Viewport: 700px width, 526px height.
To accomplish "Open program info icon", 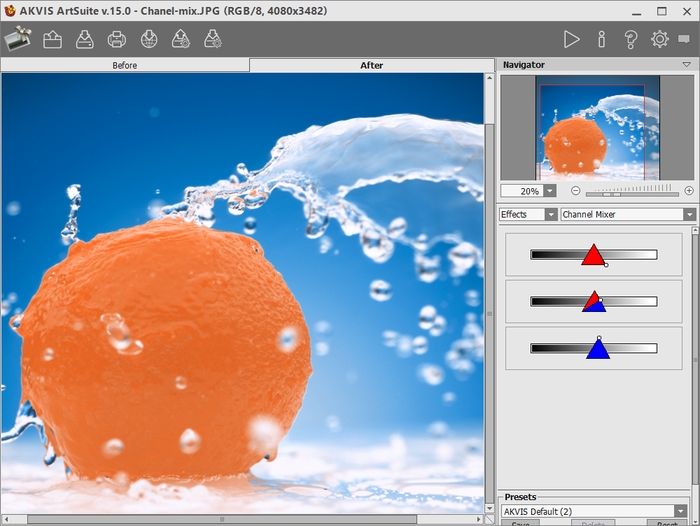I will (601, 39).
